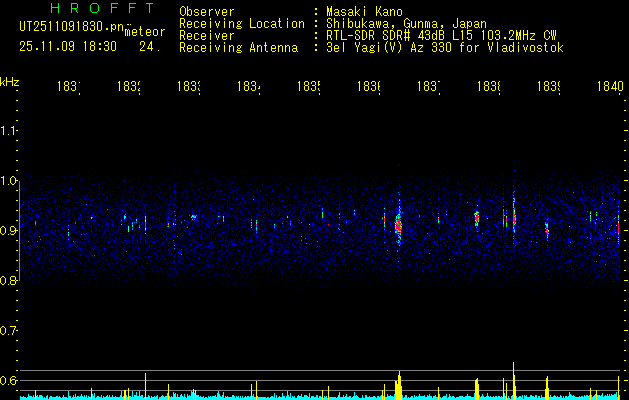Click the 1.1 kHz axis label
The height and width of the screenshot is (400, 629).
(8, 131)
